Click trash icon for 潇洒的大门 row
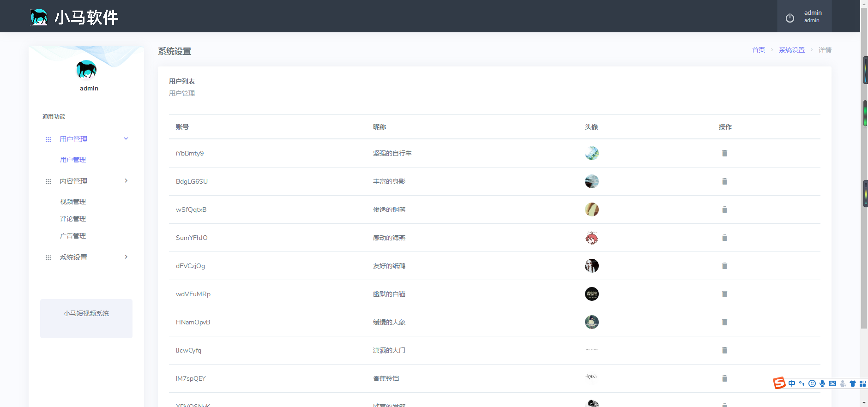The height and width of the screenshot is (407, 868). click(724, 350)
